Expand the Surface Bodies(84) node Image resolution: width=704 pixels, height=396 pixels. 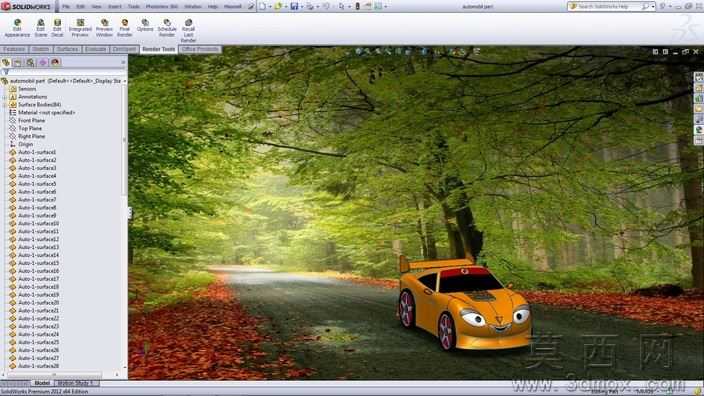(4, 105)
